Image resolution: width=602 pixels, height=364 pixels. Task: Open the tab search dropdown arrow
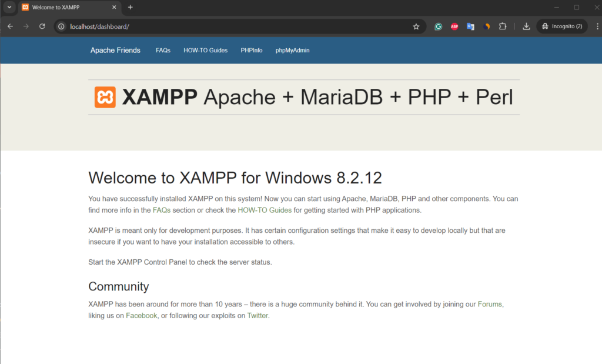pyautogui.click(x=9, y=7)
